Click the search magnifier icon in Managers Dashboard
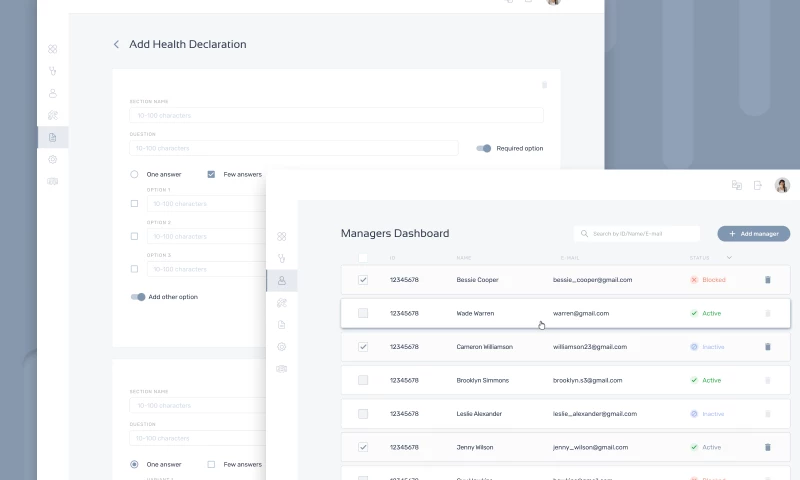This screenshot has width=800, height=480. click(584, 234)
